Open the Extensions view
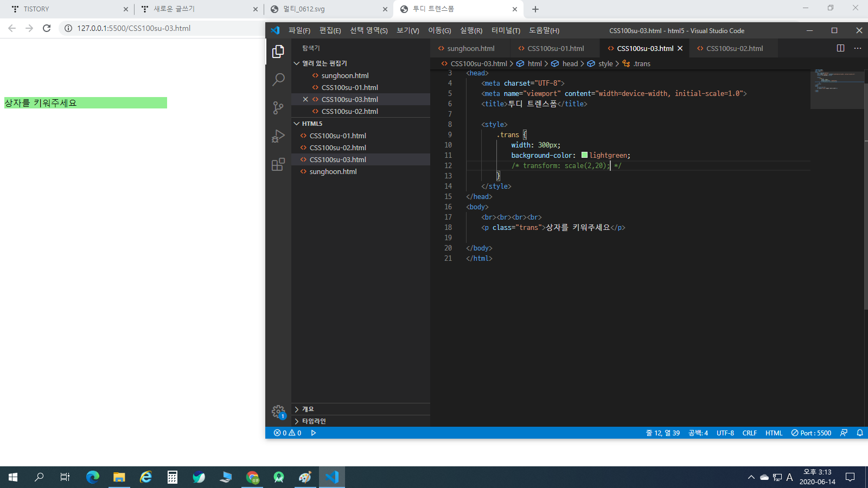This screenshot has width=868, height=488. (278, 164)
